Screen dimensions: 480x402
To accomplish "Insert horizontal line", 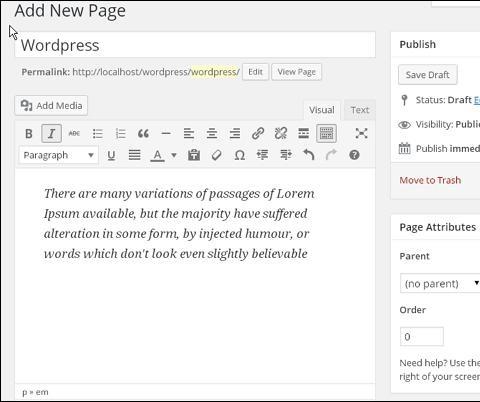I will point(166,134).
